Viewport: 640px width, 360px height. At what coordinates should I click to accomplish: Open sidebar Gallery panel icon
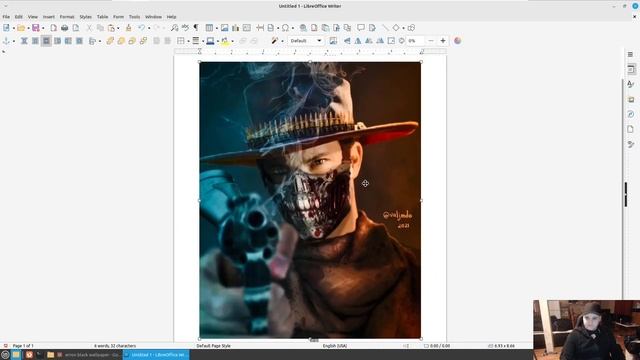[x=631, y=99]
